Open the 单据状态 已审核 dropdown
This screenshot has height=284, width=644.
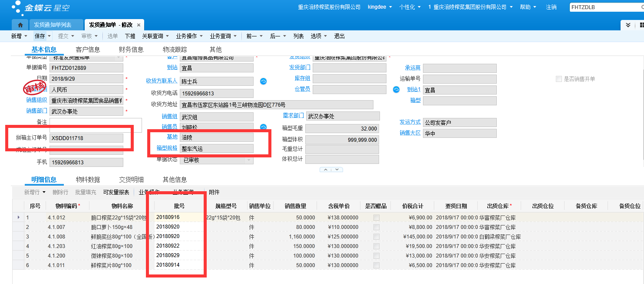250,160
